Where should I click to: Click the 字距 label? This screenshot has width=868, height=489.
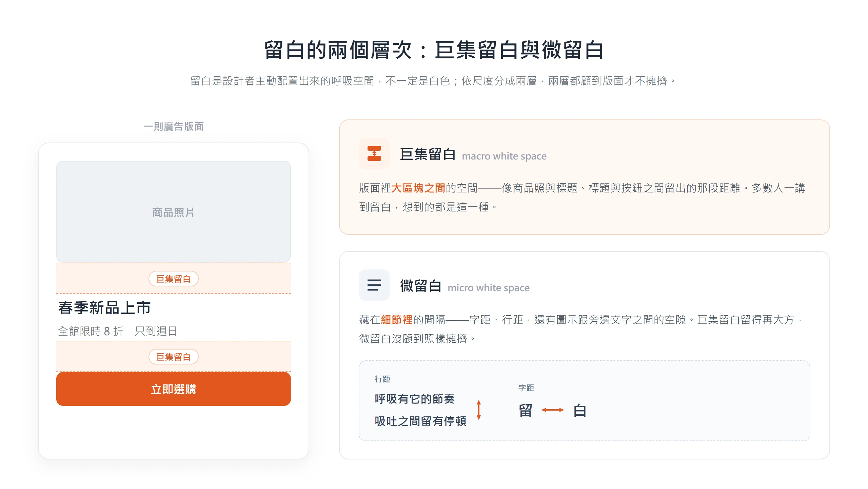(x=526, y=388)
